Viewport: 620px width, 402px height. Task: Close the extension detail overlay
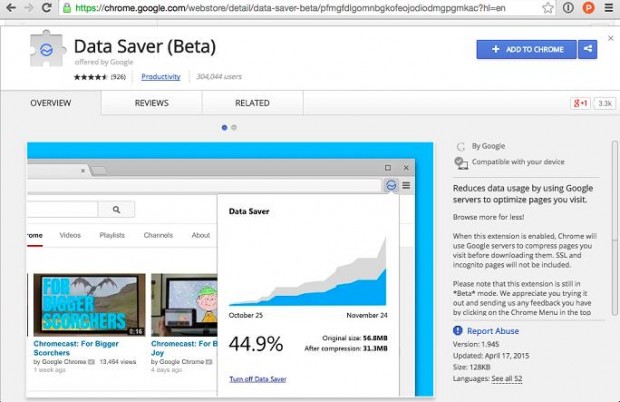point(611,38)
